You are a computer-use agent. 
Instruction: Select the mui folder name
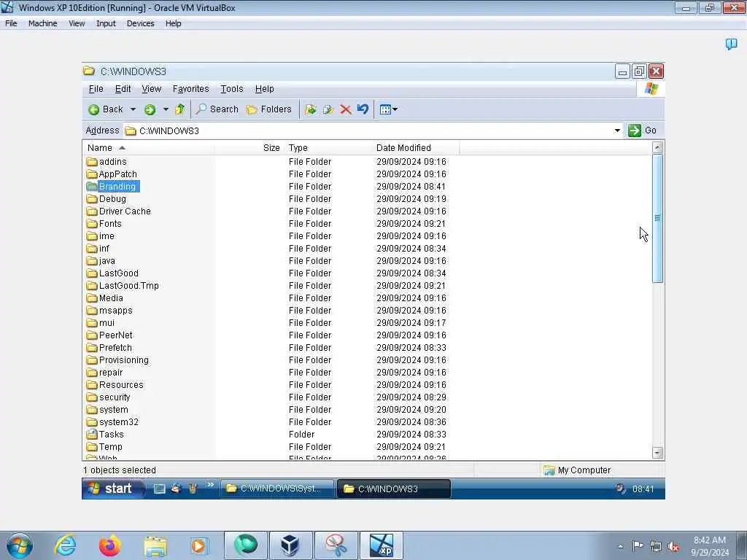point(107,323)
